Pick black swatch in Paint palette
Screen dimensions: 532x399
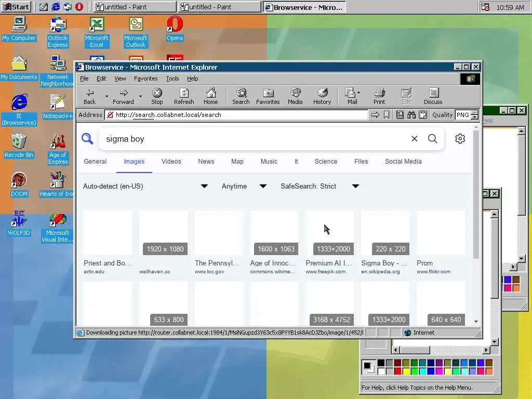(381, 363)
